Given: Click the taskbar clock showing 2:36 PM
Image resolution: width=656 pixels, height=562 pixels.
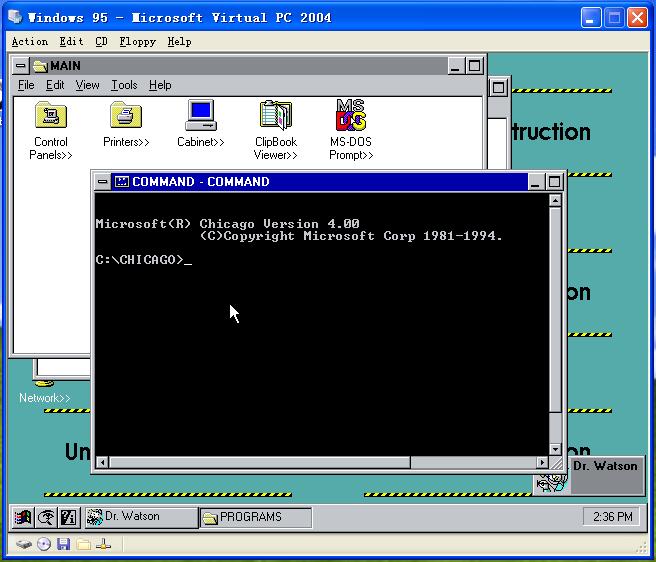Looking at the screenshot, I should [x=612, y=517].
